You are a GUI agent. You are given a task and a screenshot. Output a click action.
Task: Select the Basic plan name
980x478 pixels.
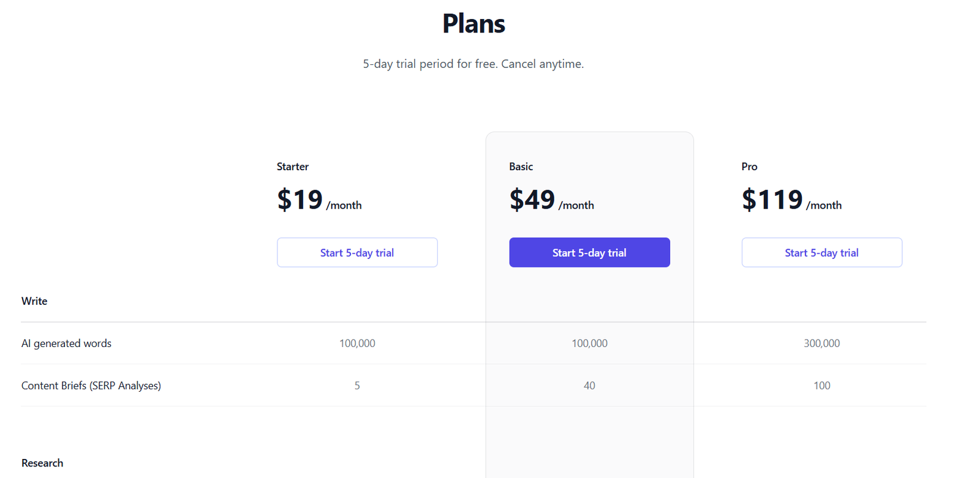click(521, 166)
